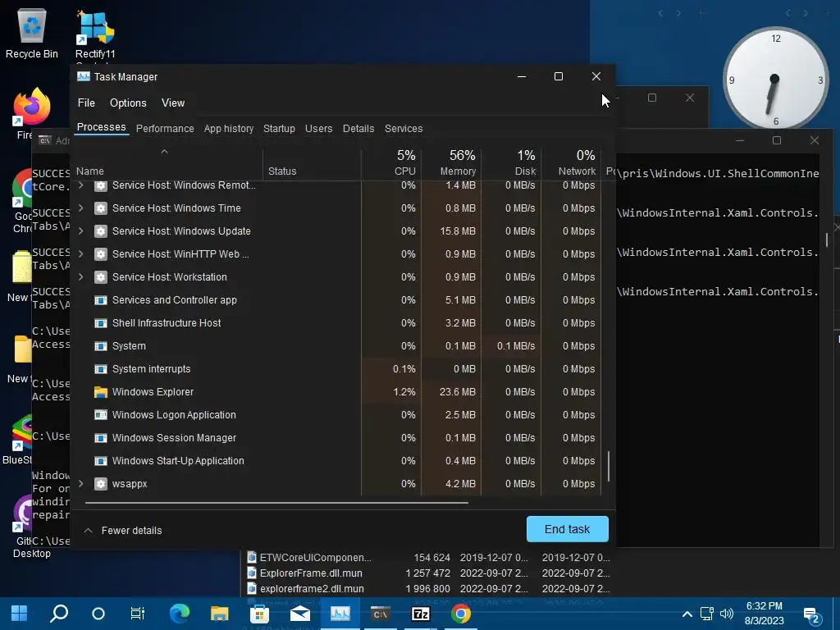Collapse with Fewer details chevron
The height and width of the screenshot is (630, 840).
click(x=89, y=531)
